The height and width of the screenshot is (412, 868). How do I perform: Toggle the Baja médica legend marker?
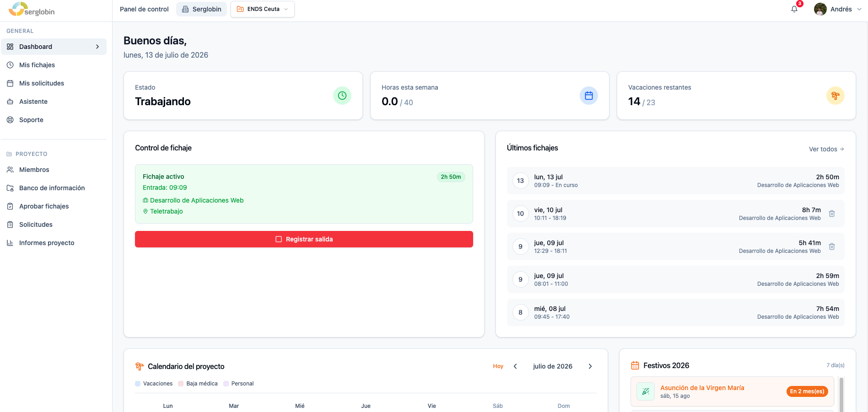click(x=181, y=384)
